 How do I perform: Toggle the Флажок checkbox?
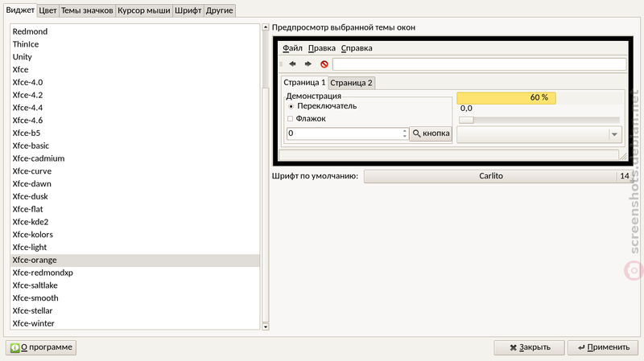pyautogui.click(x=291, y=118)
